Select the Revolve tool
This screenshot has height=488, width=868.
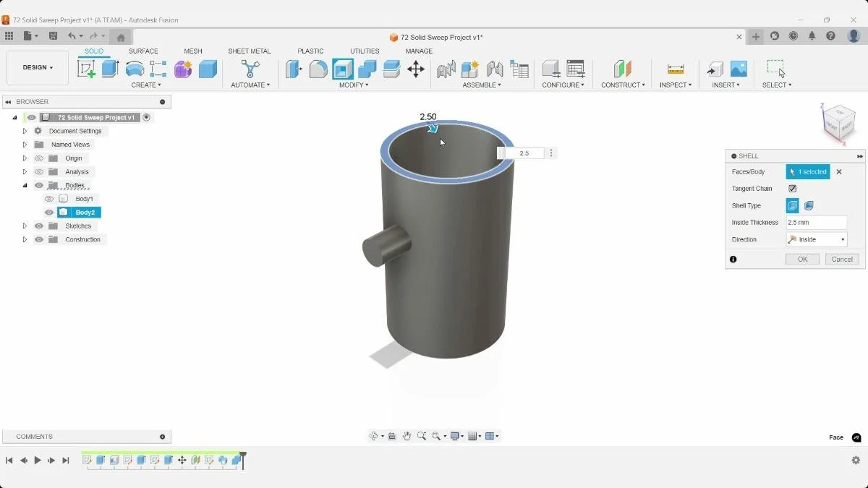click(x=135, y=69)
